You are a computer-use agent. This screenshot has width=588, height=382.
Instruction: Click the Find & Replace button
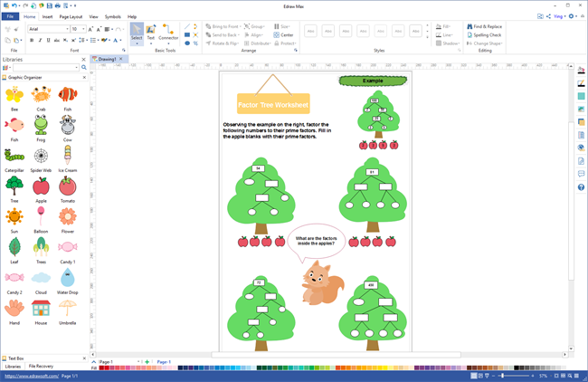(486, 27)
